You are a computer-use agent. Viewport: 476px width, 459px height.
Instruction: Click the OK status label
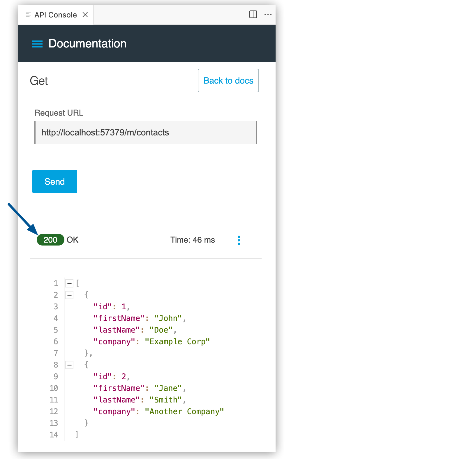click(72, 240)
